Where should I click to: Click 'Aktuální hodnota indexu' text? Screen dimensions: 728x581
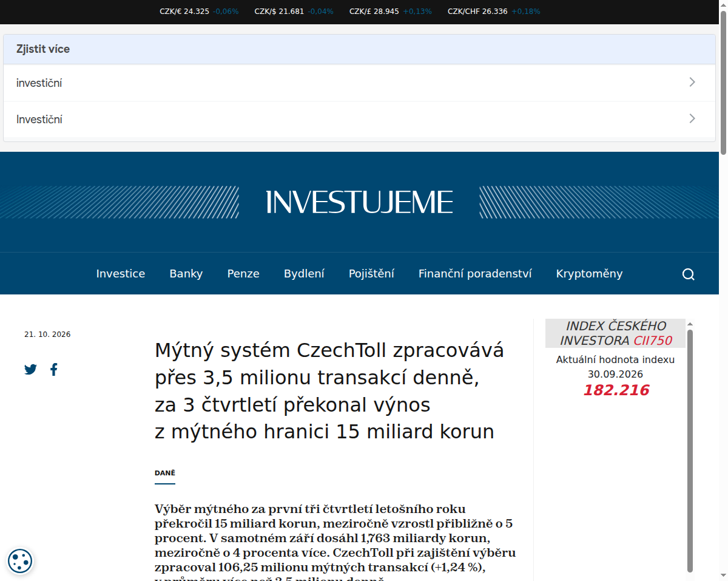(615, 360)
